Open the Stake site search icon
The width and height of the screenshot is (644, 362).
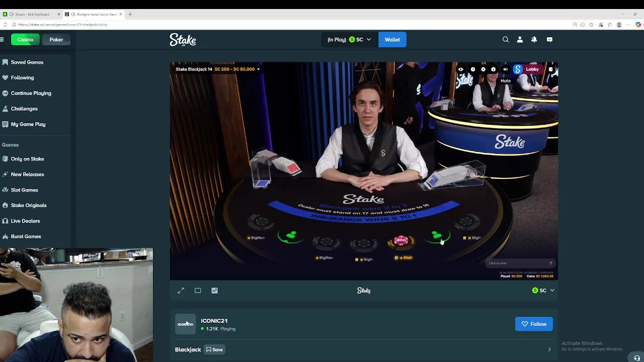[506, 40]
